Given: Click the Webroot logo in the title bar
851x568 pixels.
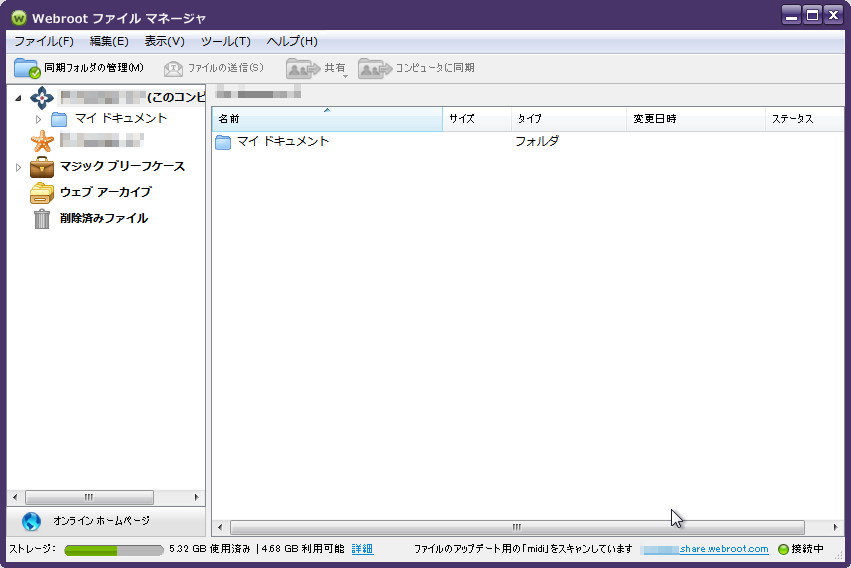Looking at the screenshot, I should coord(18,18).
